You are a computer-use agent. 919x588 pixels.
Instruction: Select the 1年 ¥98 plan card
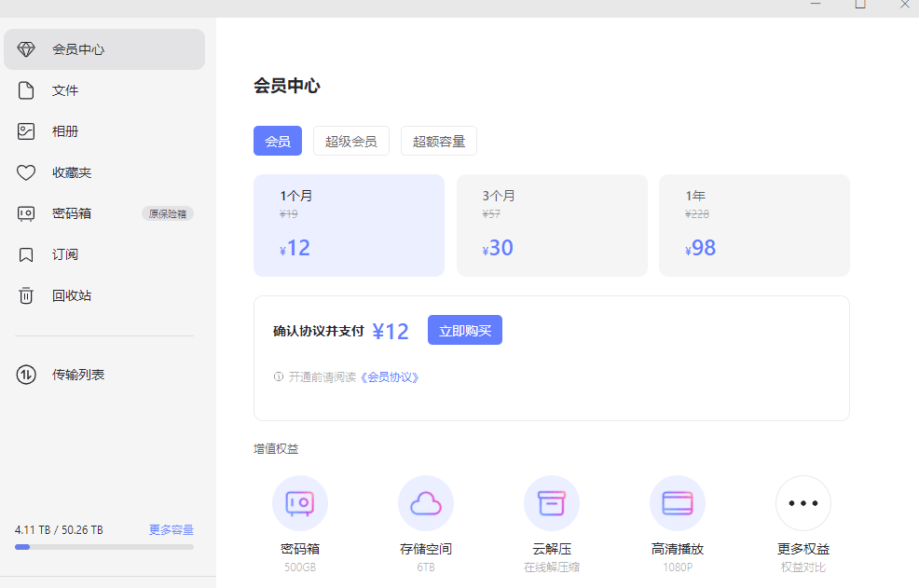tap(754, 226)
